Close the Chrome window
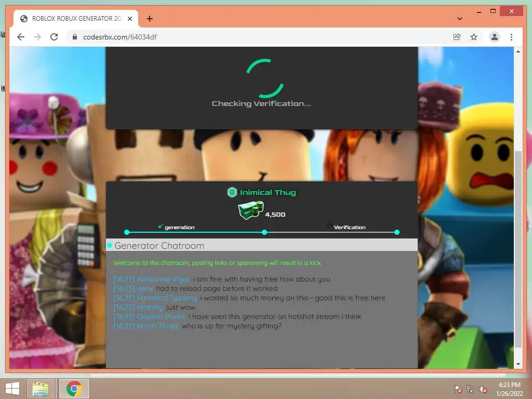This screenshot has height=399, width=532. pyautogui.click(x=512, y=11)
